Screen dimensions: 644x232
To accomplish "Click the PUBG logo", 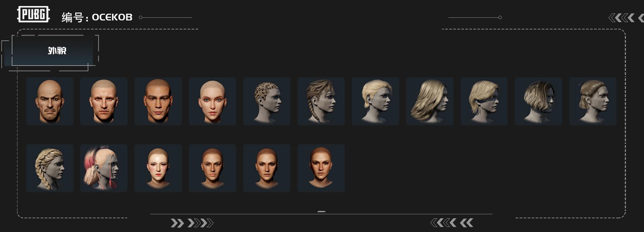I will [33, 14].
